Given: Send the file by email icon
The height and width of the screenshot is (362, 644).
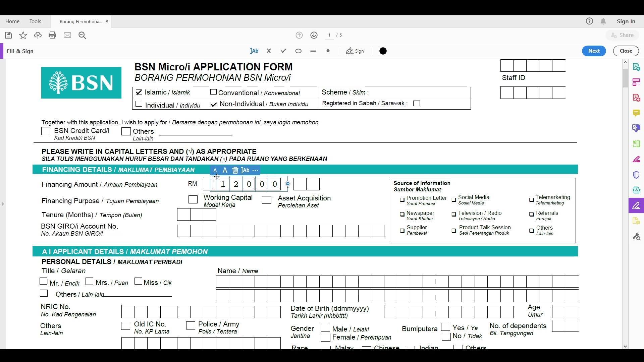Looking at the screenshot, I should [x=67, y=35].
